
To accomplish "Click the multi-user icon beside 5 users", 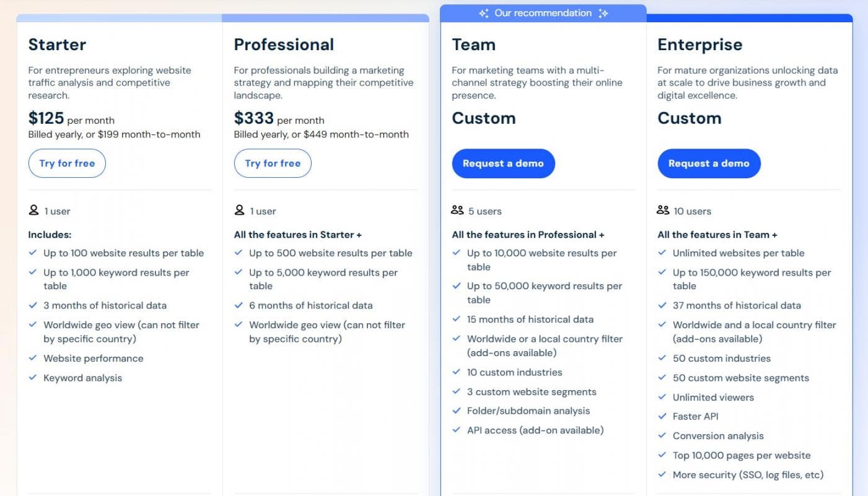I will coord(457,211).
